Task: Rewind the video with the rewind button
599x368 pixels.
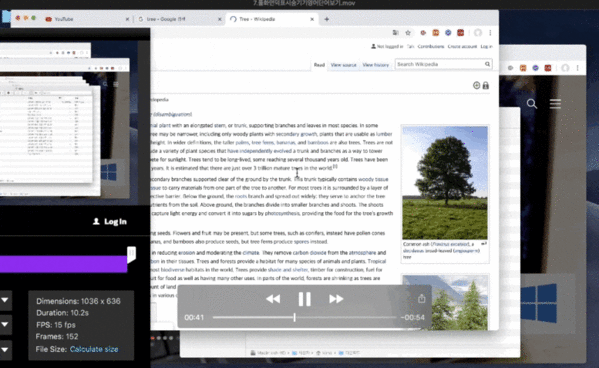Action: tap(273, 299)
